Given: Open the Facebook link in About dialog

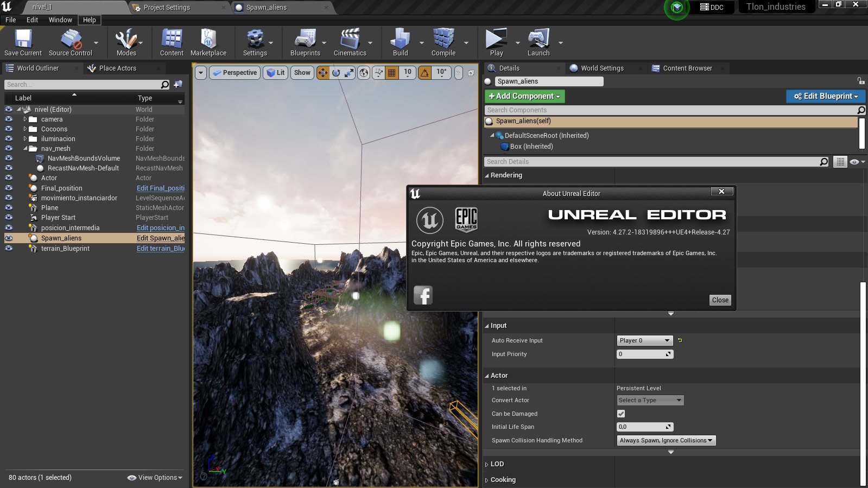Looking at the screenshot, I should (423, 295).
